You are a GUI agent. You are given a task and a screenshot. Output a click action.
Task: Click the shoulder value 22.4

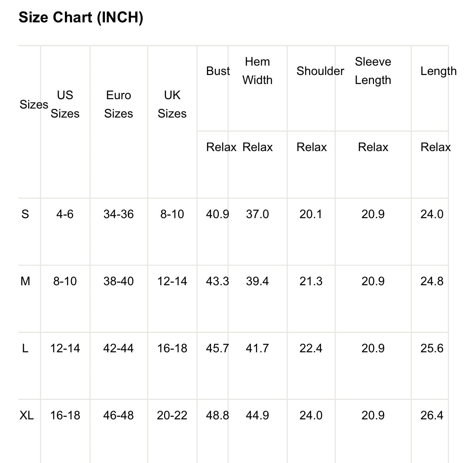point(311,348)
